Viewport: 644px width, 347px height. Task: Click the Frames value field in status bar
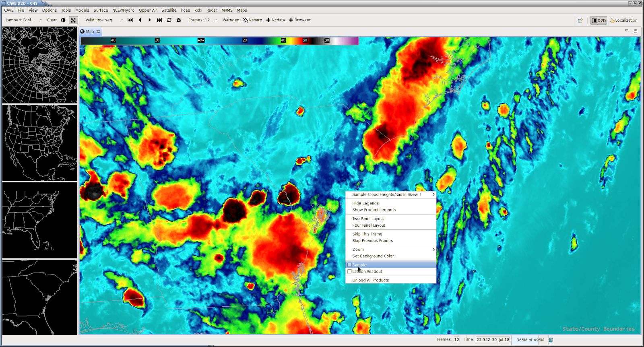456,340
